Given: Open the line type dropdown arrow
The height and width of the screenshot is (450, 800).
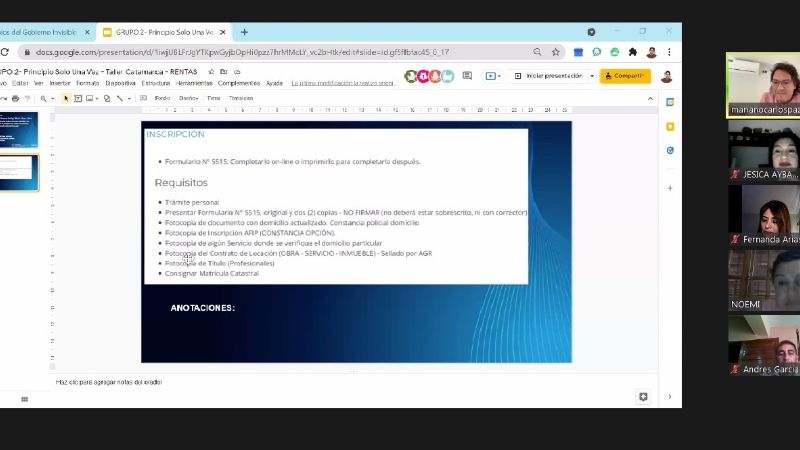Looking at the screenshot, I should point(129,98).
